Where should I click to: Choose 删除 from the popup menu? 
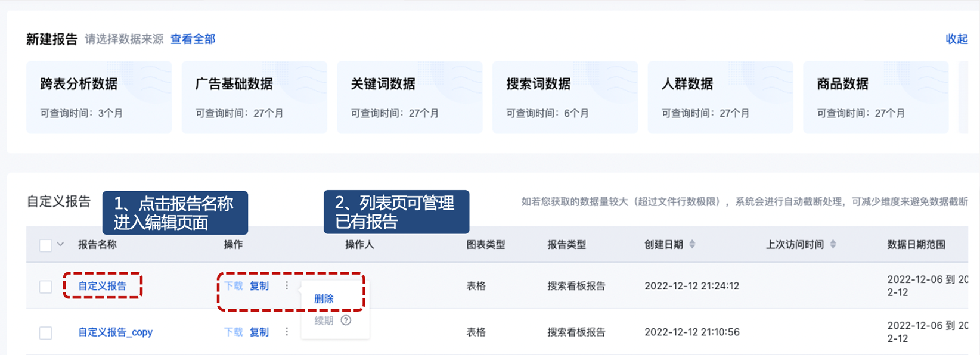coord(324,298)
